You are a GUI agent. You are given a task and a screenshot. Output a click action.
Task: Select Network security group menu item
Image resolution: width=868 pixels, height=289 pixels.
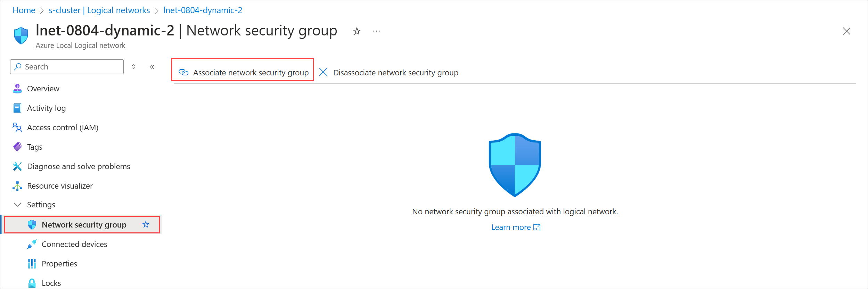(84, 225)
